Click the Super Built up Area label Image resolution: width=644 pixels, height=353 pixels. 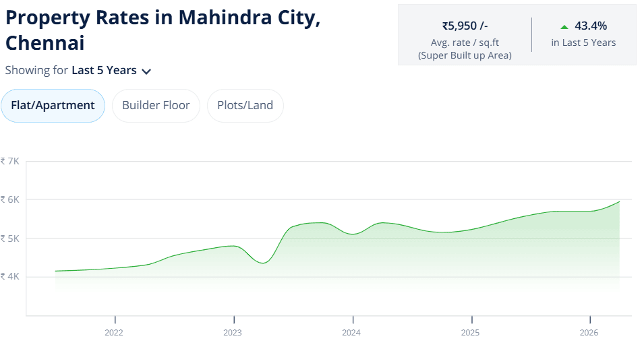(x=465, y=55)
